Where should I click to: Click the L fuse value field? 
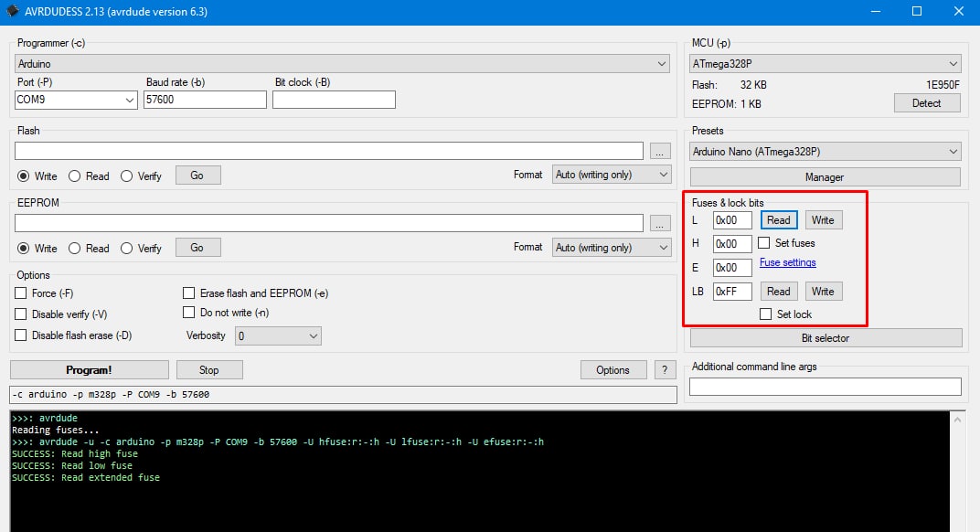pyautogui.click(x=732, y=220)
